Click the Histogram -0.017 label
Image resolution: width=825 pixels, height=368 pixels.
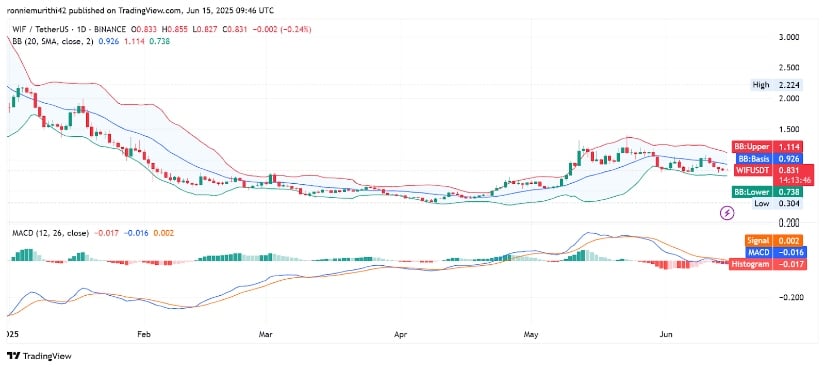769,264
